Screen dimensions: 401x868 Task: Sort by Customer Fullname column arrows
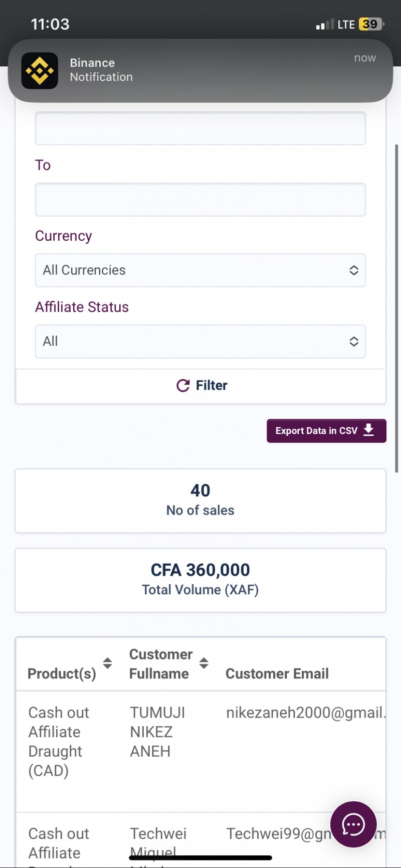pos(204,663)
